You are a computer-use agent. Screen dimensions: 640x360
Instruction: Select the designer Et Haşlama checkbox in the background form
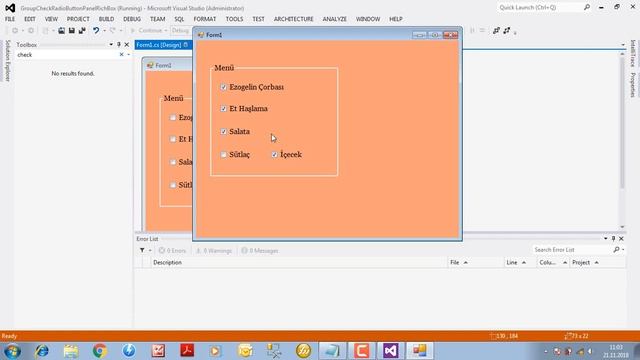[173, 139]
